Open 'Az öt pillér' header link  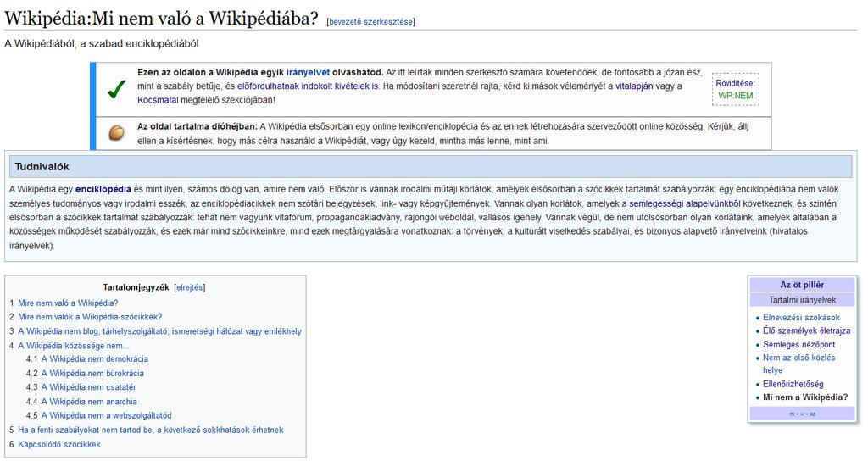coord(802,285)
